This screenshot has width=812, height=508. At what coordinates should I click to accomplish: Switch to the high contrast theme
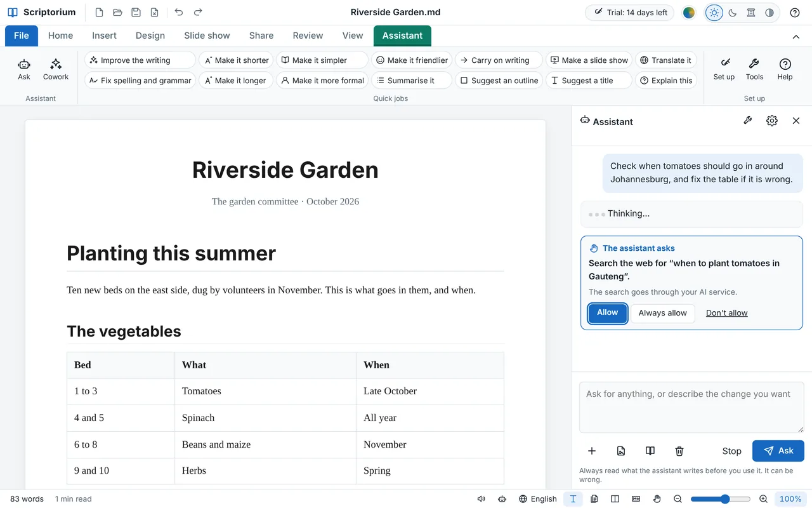(769, 13)
